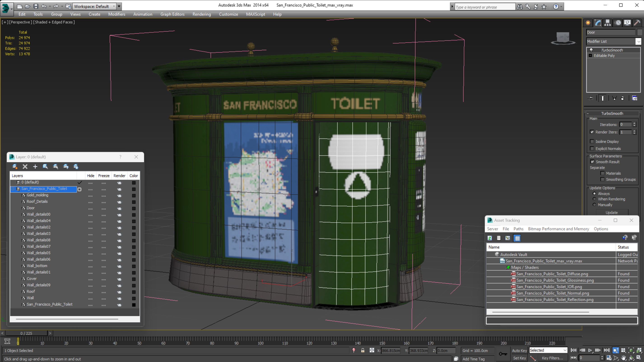Click Configure Modifier Sets icon

point(635,98)
